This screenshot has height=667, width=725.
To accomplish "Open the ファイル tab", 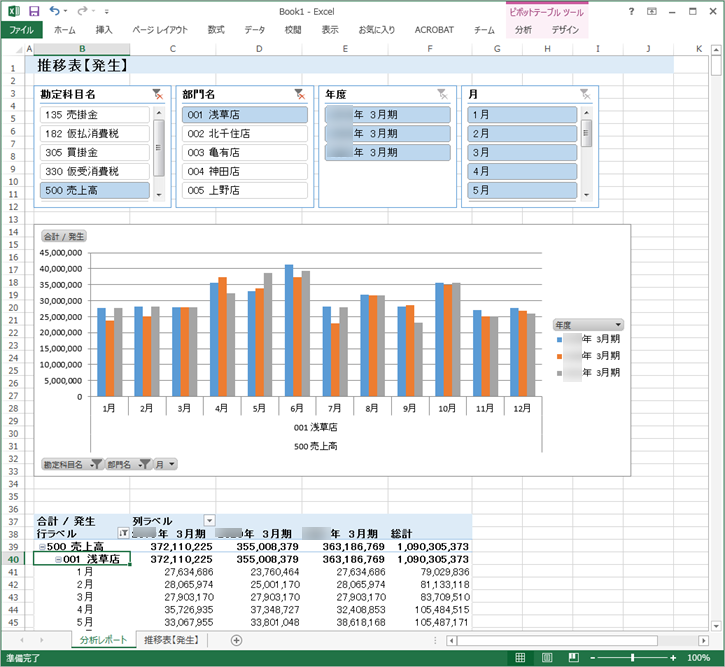I will coord(22,30).
